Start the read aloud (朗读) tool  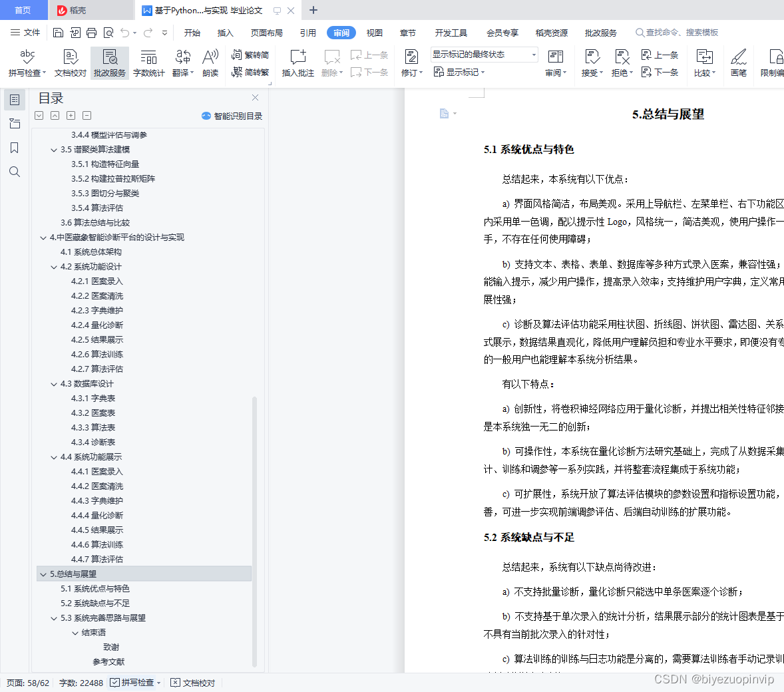pyautogui.click(x=210, y=63)
